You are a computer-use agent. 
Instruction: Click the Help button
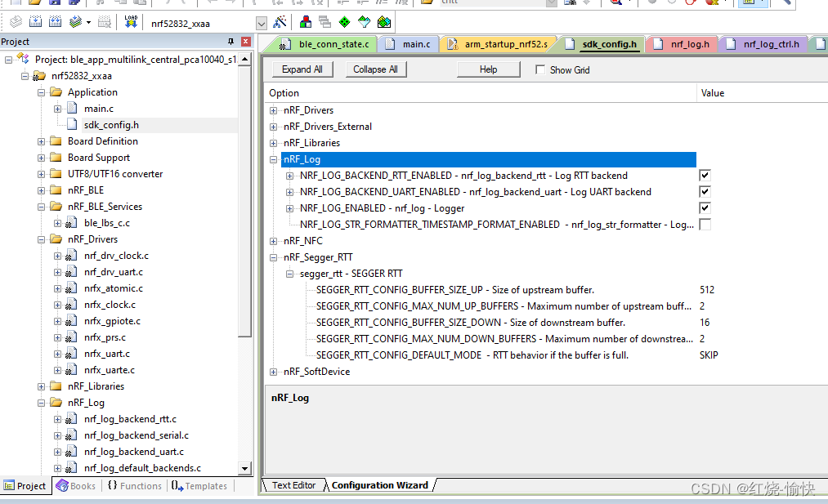click(x=489, y=69)
